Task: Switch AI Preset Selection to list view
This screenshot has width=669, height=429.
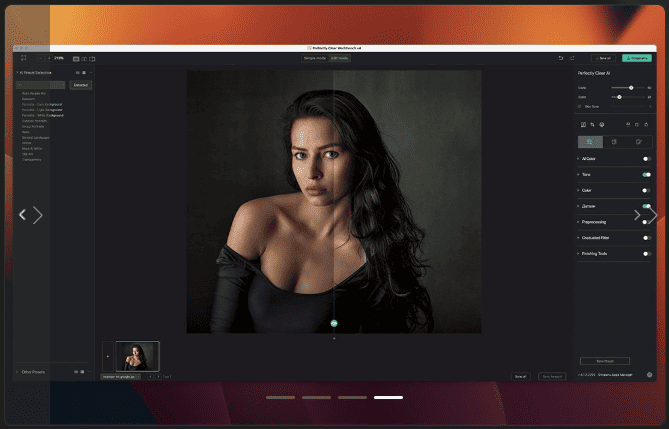Action: pos(84,73)
